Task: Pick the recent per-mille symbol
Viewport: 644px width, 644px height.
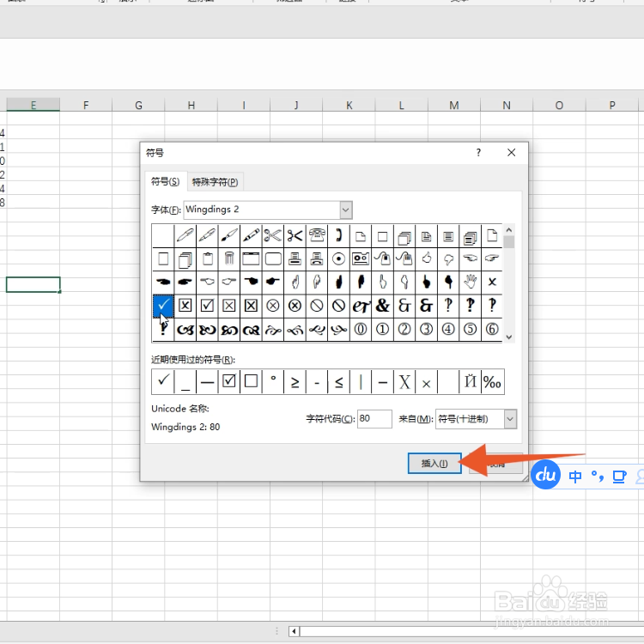Action: tap(492, 382)
